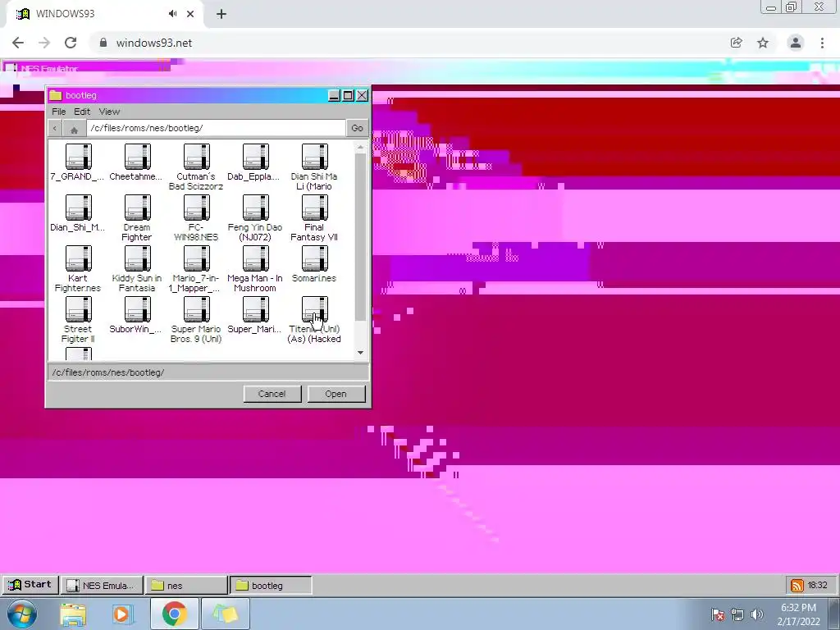Click the Chrome taskbar icon
The height and width of the screenshot is (630, 840).
[x=174, y=614]
